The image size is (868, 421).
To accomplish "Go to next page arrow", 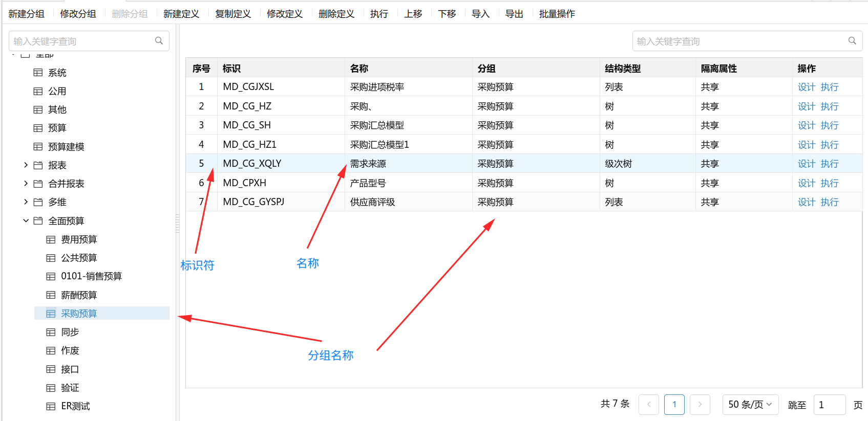I will click(700, 405).
